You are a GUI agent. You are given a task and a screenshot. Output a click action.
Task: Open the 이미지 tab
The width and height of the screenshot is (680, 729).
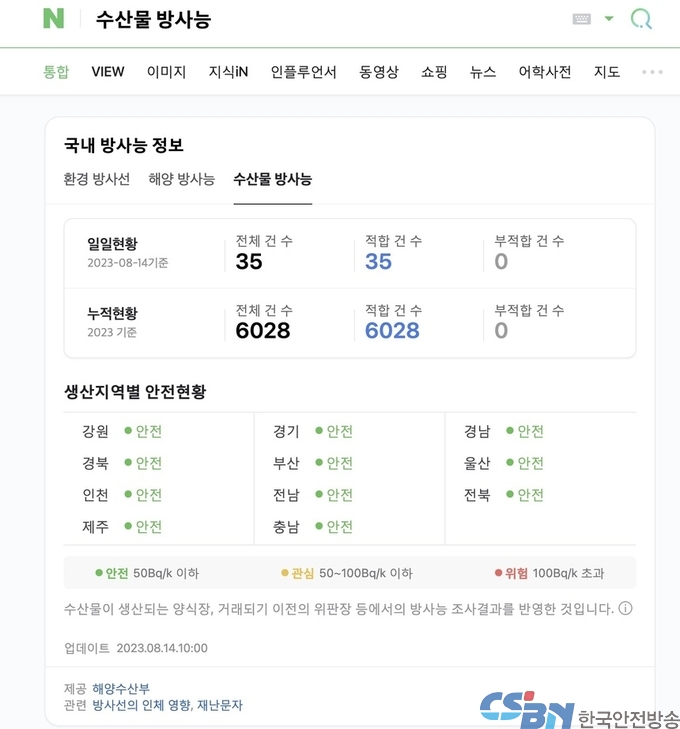pos(166,72)
